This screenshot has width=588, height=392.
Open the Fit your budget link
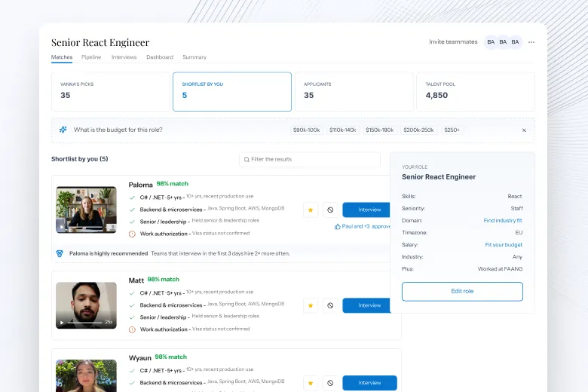tap(504, 244)
